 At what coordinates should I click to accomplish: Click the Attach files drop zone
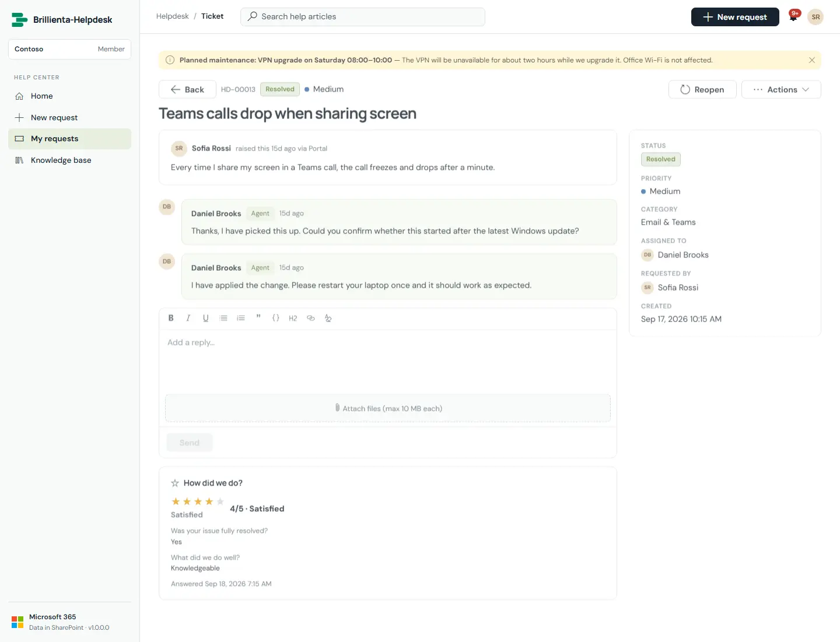click(388, 409)
